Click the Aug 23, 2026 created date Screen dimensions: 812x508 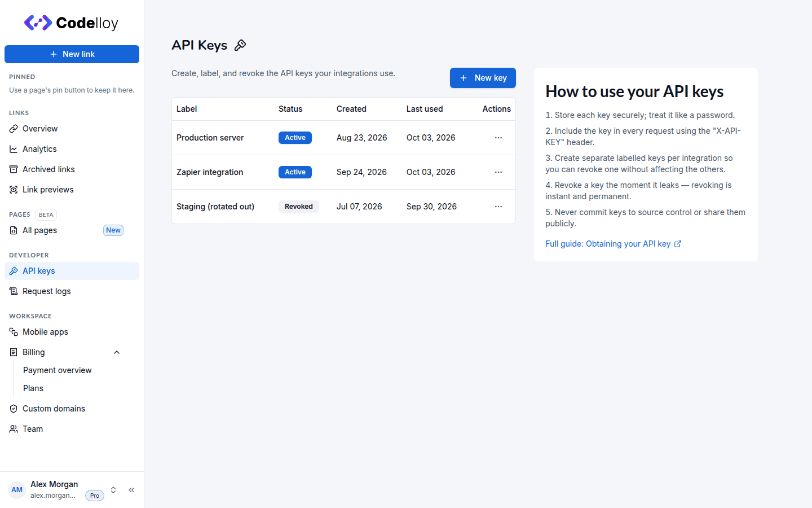click(362, 138)
